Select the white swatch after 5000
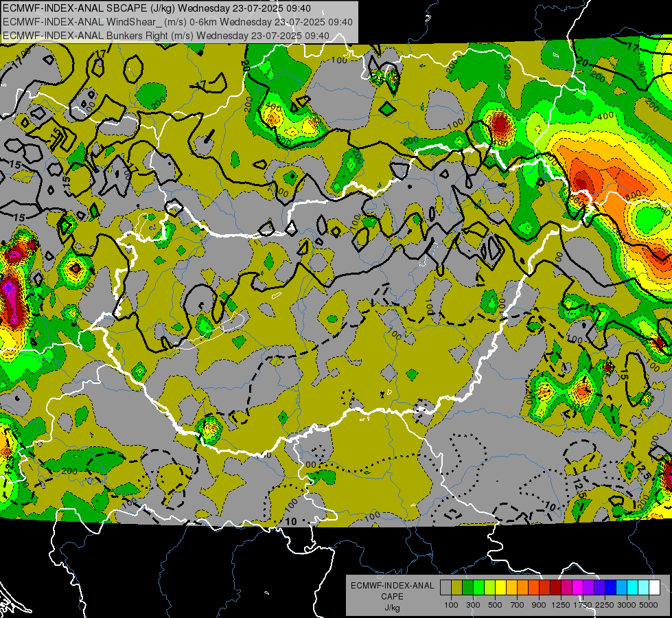This screenshot has width=672, height=618. pos(655,587)
